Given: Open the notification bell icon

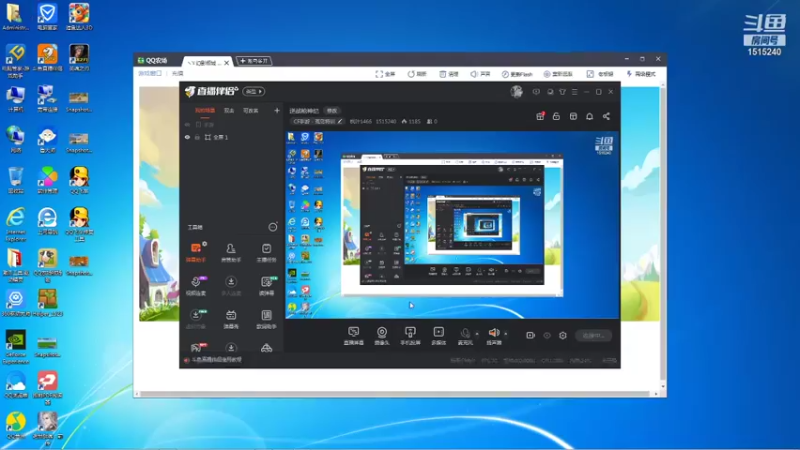Looking at the screenshot, I should [590, 116].
